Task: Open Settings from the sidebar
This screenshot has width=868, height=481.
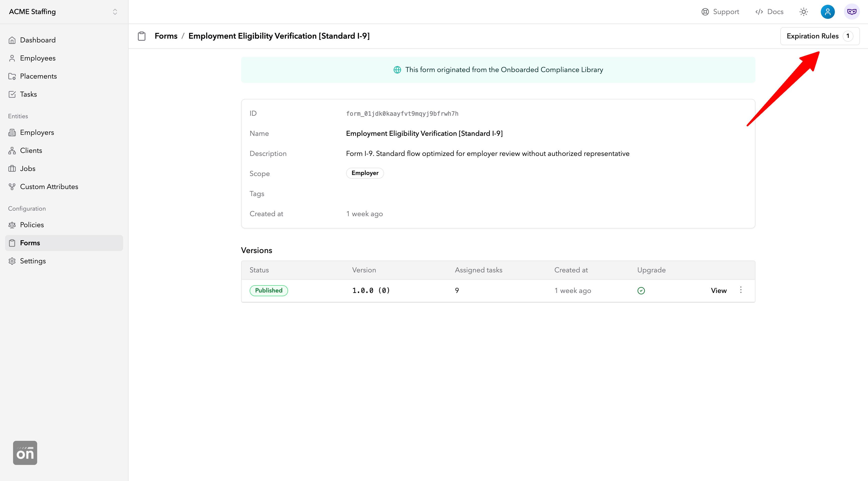Action: pos(33,261)
